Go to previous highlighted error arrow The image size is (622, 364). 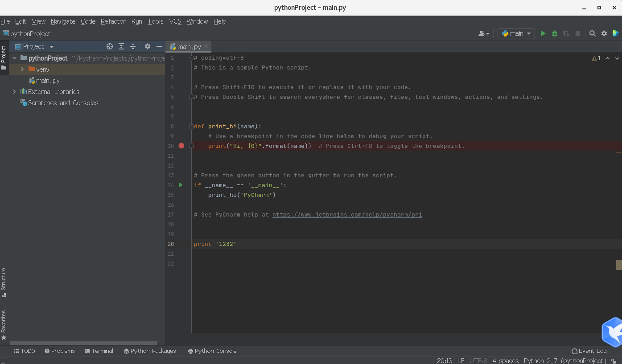[x=608, y=58]
